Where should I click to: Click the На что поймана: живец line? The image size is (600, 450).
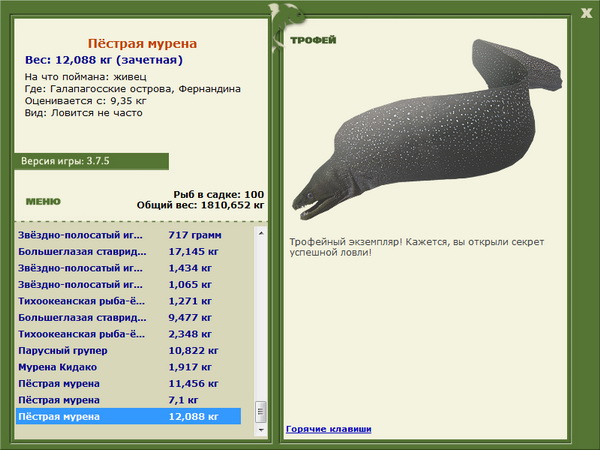coord(86,77)
